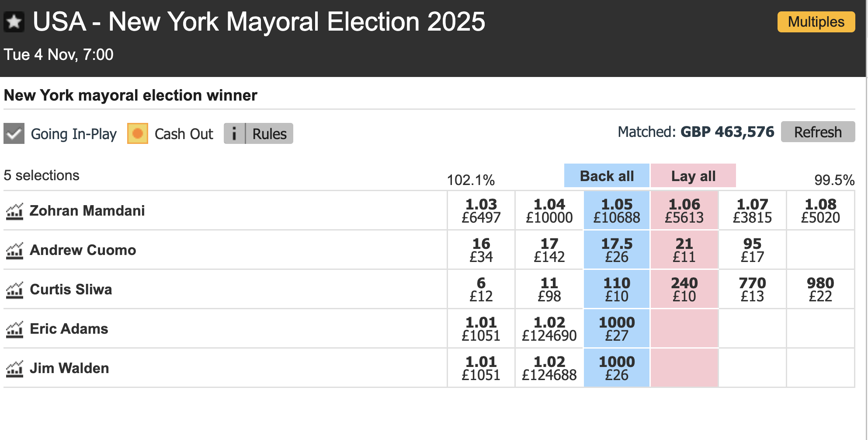868x440 pixels.
Task: Open the chart icon for Zohran Mamdani
Action: [14, 211]
